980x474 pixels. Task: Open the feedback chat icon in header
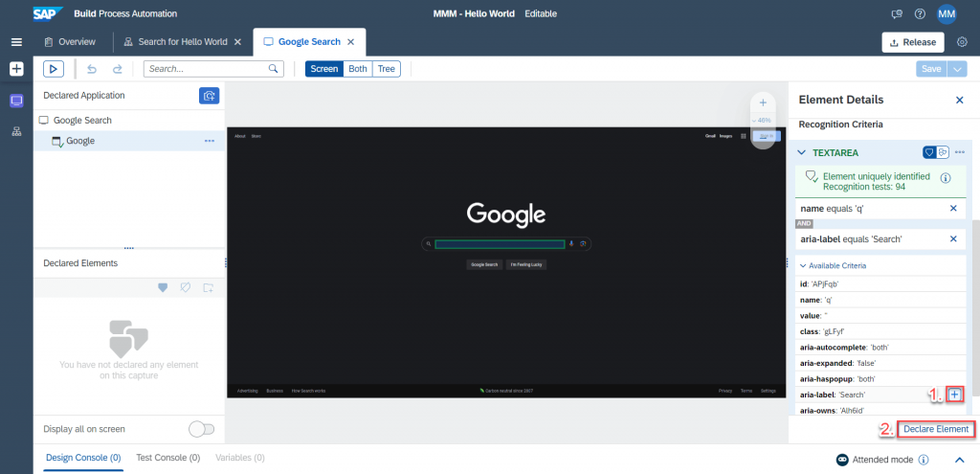pos(897,13)
